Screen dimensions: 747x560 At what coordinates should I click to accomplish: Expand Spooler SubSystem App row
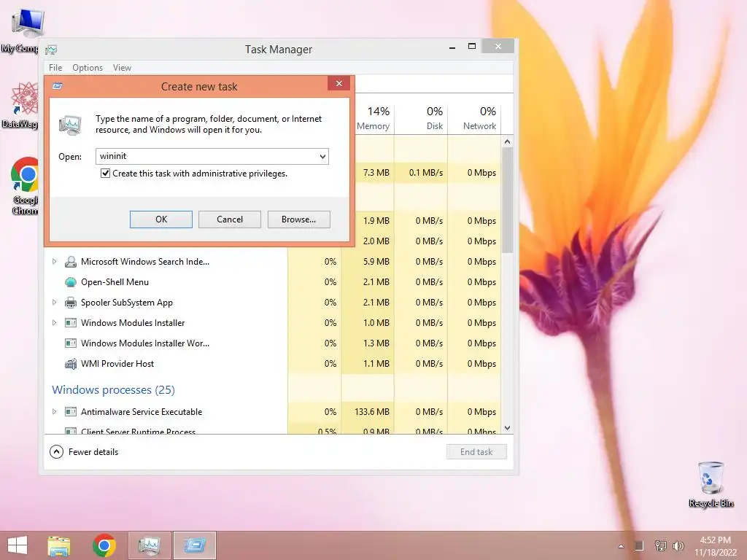click(x=54, y=303)
